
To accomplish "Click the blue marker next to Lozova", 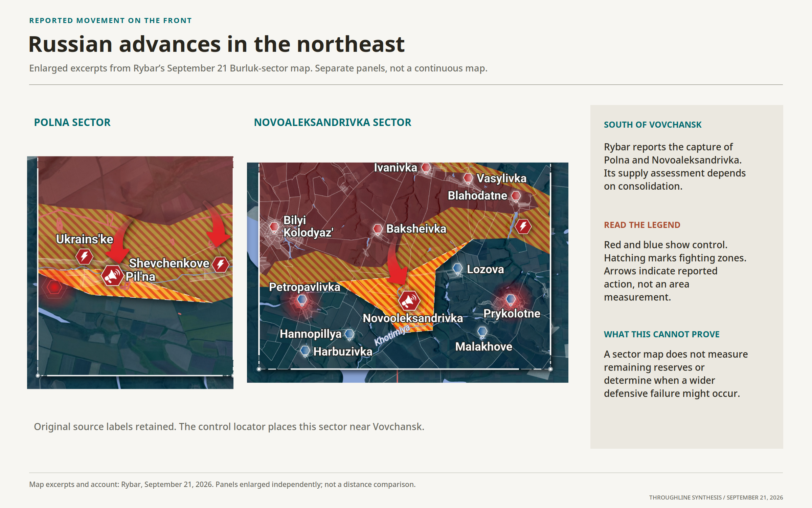I will tap(457, 269).
